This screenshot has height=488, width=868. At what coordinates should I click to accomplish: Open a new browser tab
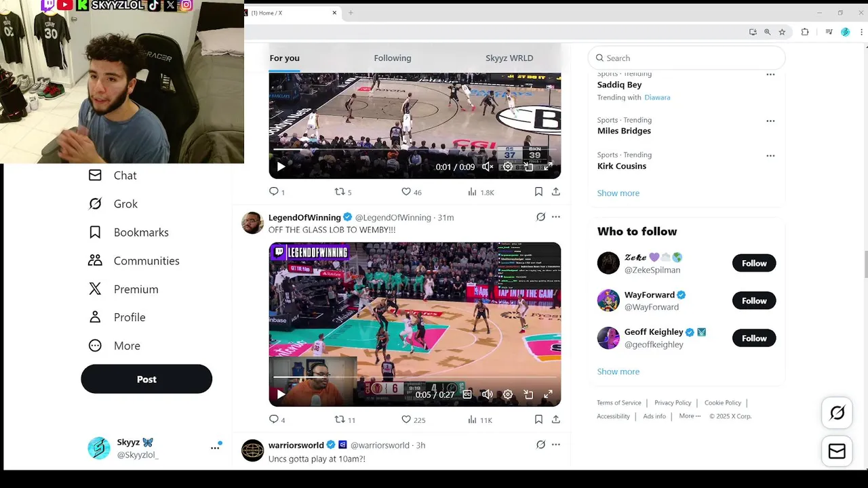(351, 13)
